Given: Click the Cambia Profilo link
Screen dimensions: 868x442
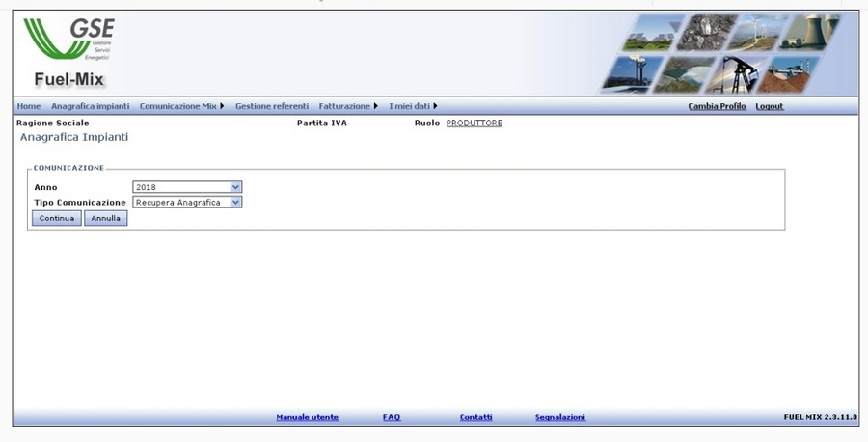Looking at the screenshot, I should tap(717, 106).
